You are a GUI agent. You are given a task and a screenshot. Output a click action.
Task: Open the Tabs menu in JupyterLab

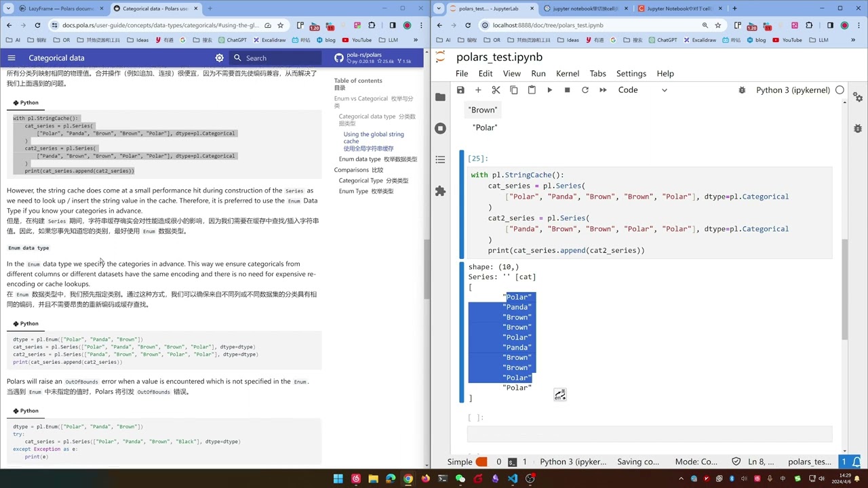(x=597, y=73)
